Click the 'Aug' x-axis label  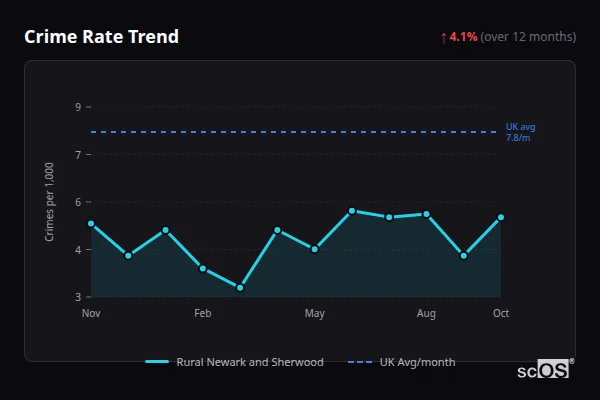[426, 314]
